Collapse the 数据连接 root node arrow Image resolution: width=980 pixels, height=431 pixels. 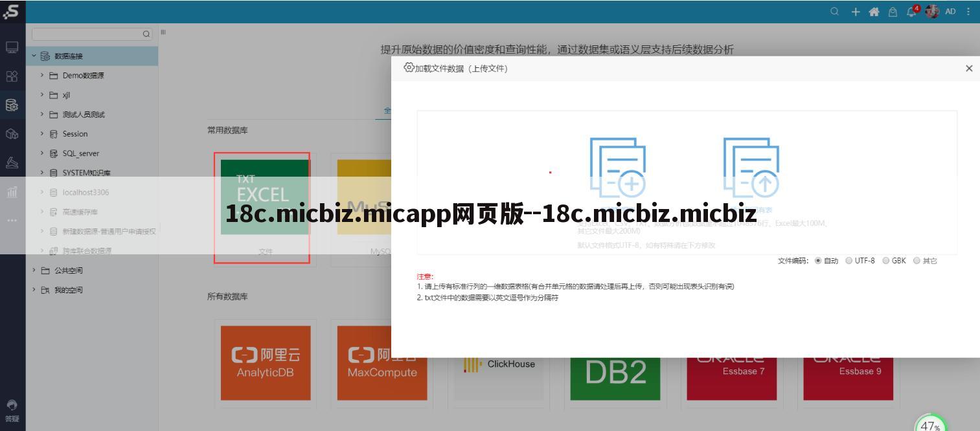(34, 56)
